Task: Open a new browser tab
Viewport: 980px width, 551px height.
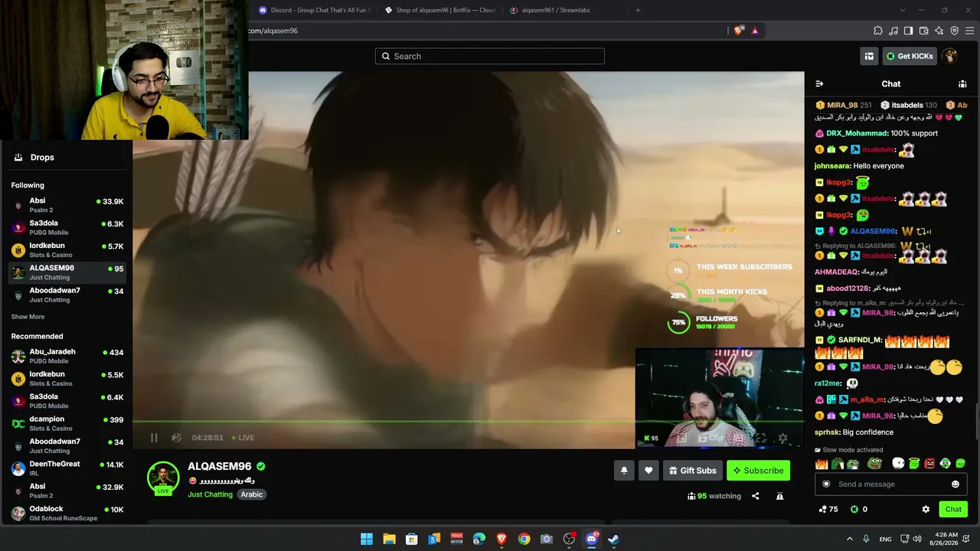Action: [638, 10]
